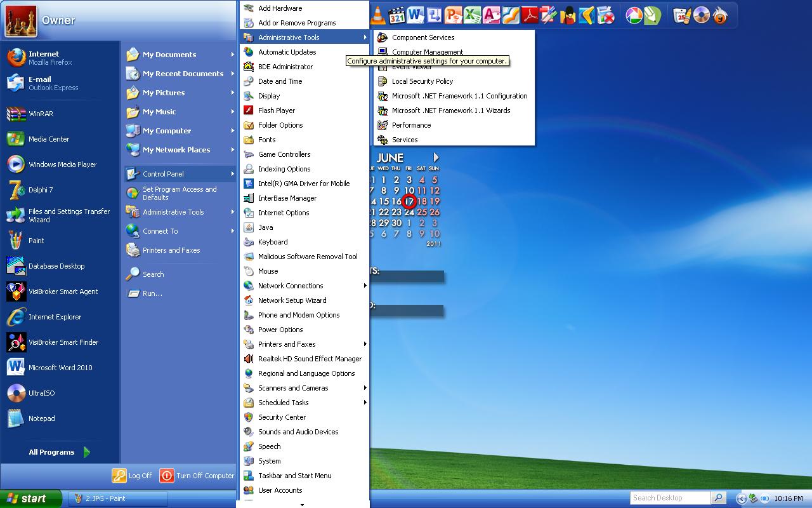Expand the My Network Places submenu
The height and width of the screenshot is (508, 812).
(180, 150)
